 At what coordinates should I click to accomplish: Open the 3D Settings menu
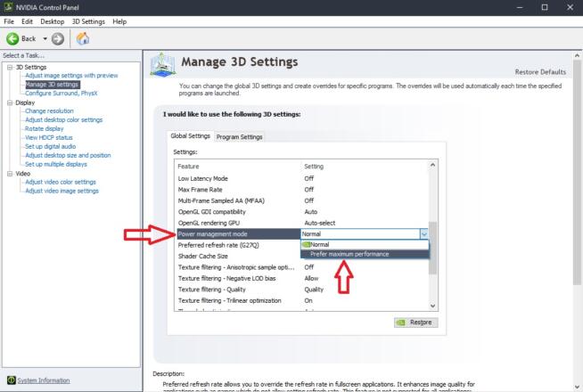coord(88,21)
